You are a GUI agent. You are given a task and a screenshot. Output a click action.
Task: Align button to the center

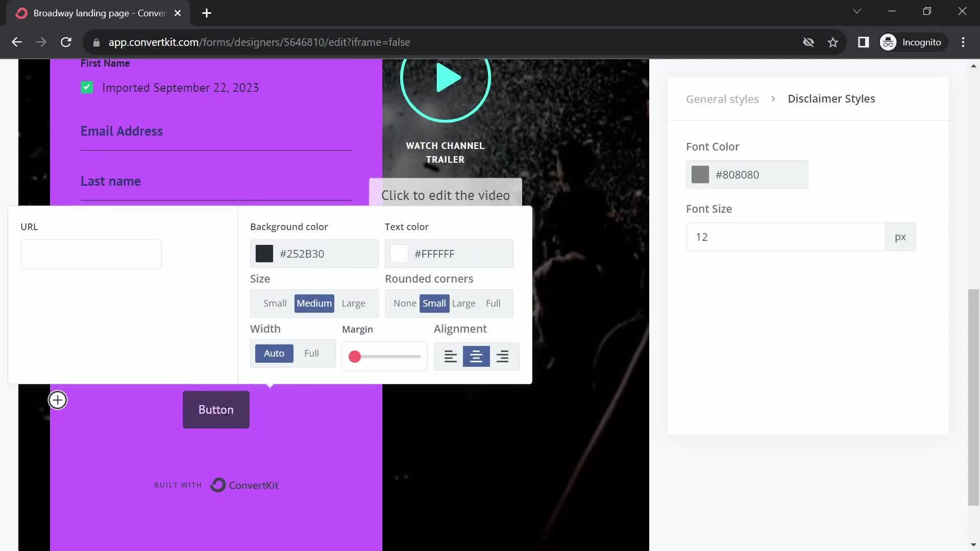476,356
